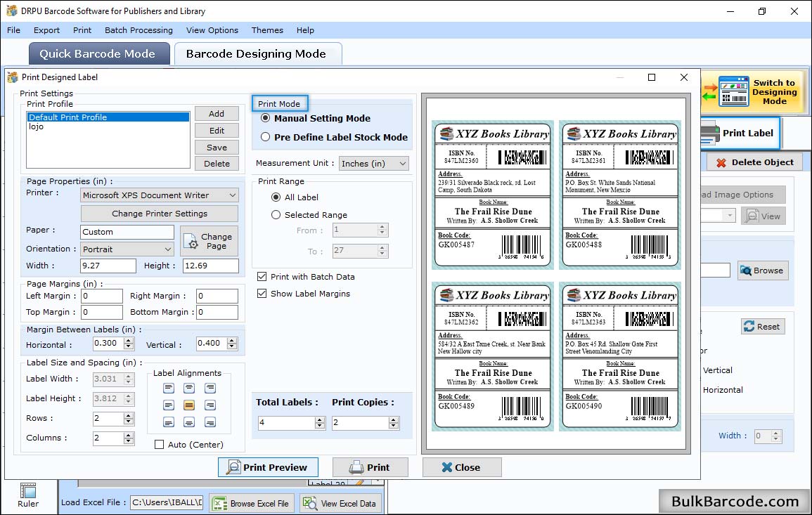Click the Ruler icon in main window
812x515 pixels.
28,495
